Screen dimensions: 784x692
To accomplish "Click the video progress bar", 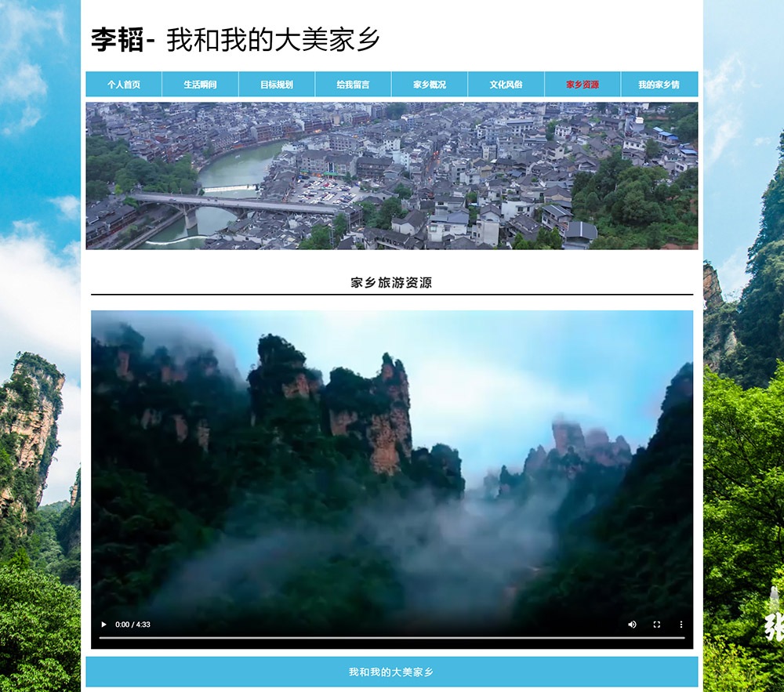I will (x=392, y=638).
